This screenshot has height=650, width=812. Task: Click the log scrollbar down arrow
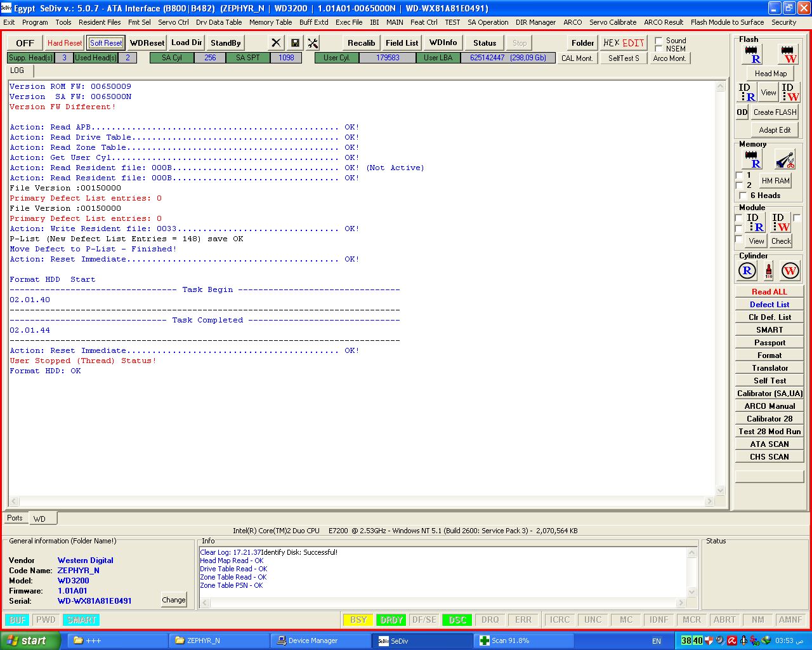(x=720, y=491)
